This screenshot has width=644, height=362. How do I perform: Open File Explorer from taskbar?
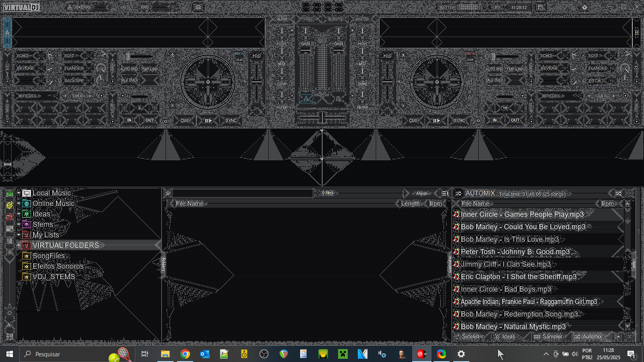pyautogui.click(x=165, y=354)
